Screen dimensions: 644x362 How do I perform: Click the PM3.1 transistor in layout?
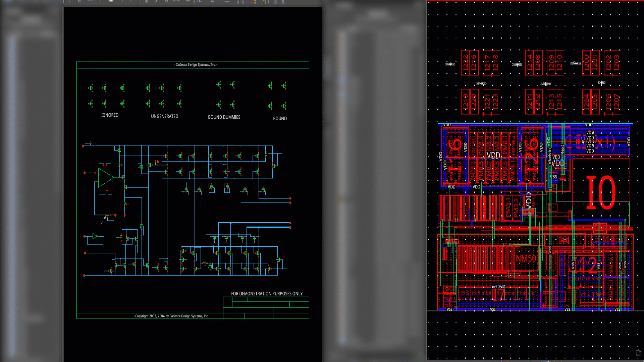[x=508, y=207]
